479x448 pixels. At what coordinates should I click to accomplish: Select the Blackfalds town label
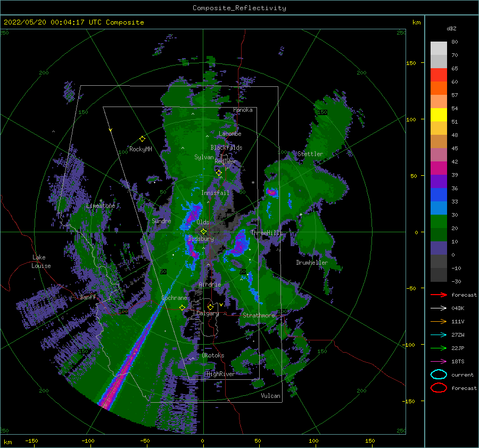coord(226,148)
